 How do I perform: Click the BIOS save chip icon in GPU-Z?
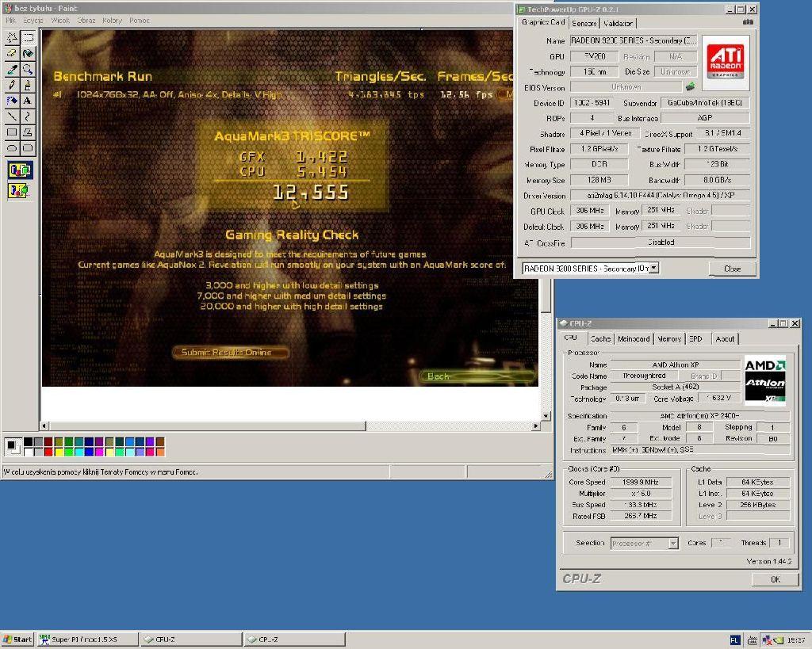coord(691,87)
